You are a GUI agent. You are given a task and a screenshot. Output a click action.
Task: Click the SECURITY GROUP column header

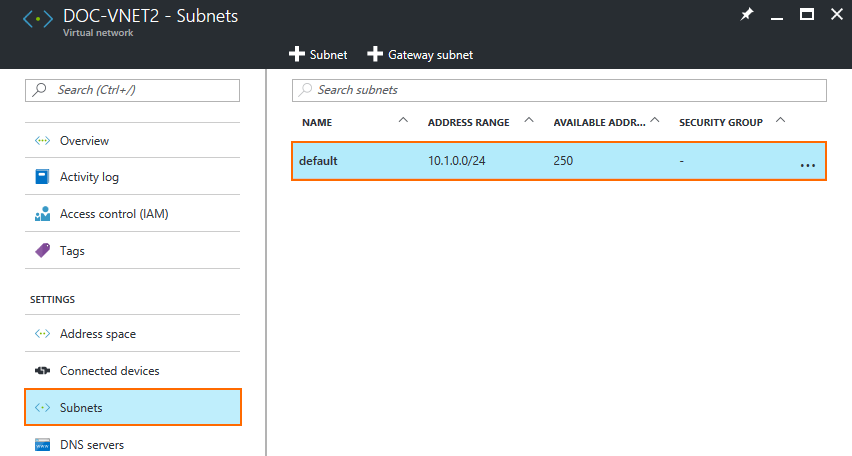pos(721,123)
